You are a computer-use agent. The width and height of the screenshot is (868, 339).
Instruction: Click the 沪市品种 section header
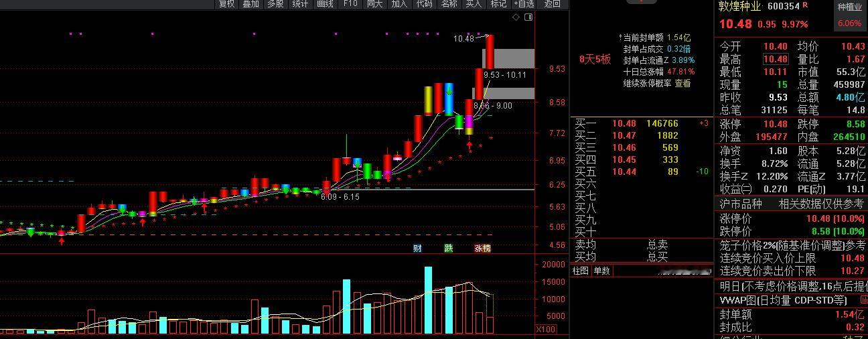point(741,204)
